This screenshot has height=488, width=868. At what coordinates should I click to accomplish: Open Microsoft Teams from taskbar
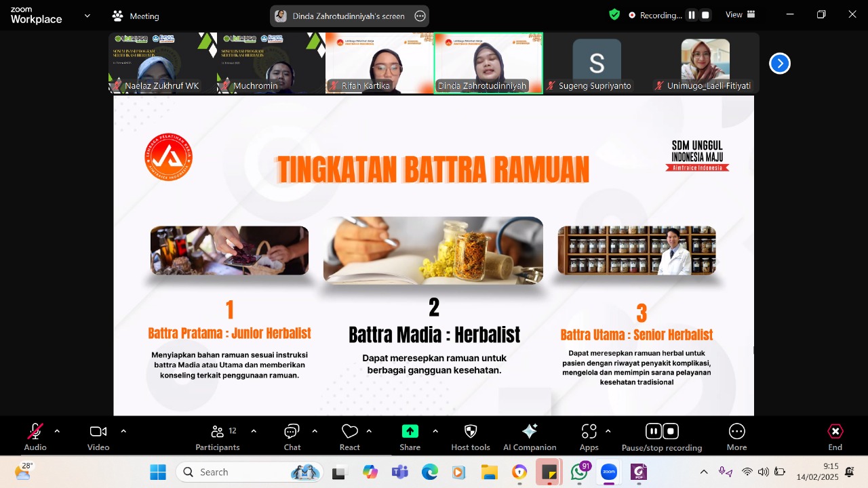click(x=399, y=472)
